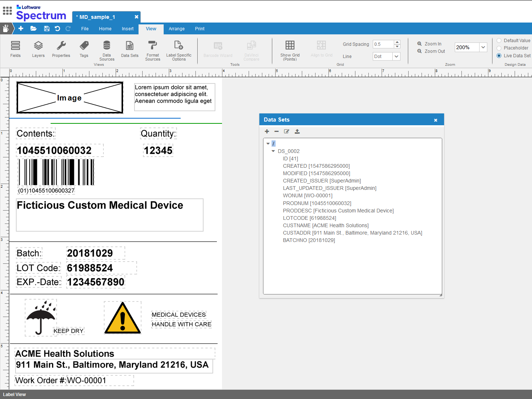Switch to the View ribbon tab
This screenshot has height=399, width=532.
[151, 29]
